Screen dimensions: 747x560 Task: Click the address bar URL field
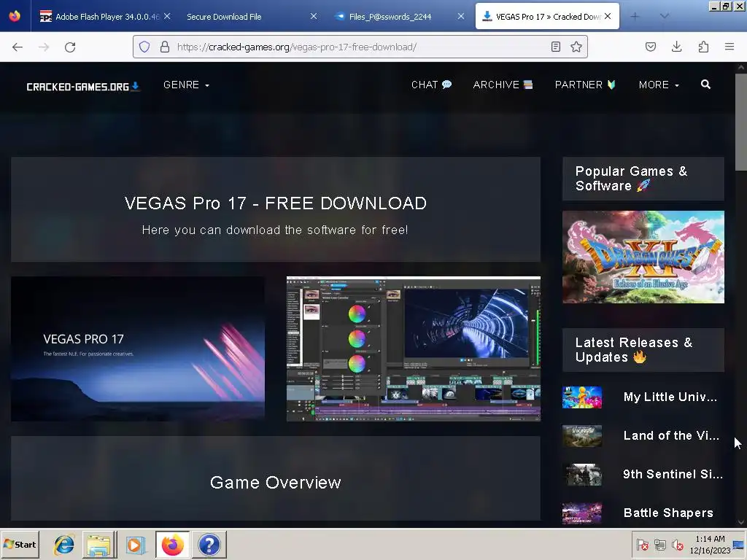(x=360, y=47)
